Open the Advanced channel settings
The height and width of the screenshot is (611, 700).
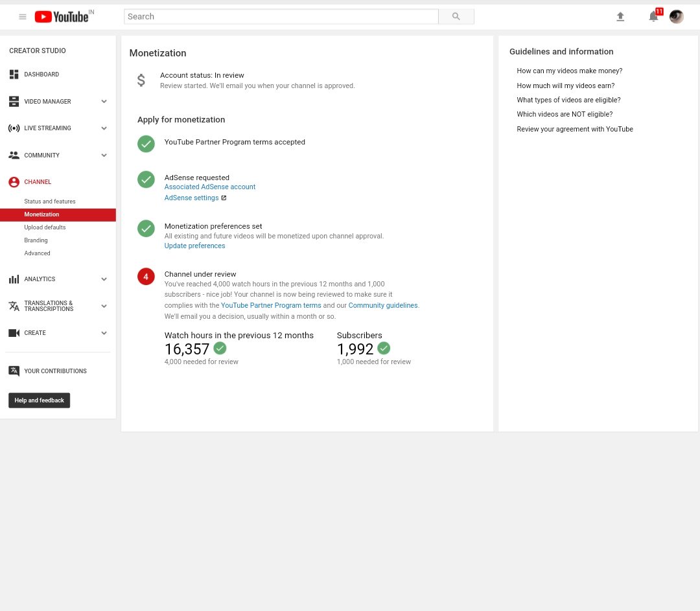click(x=37, y=253)
